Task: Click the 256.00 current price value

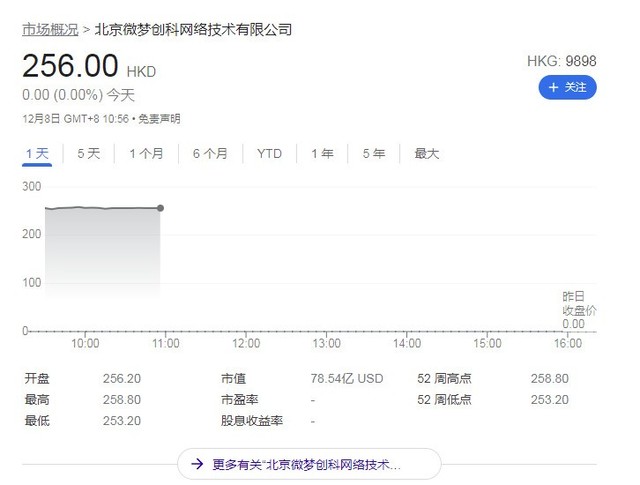Action: [x=70, y=66]
